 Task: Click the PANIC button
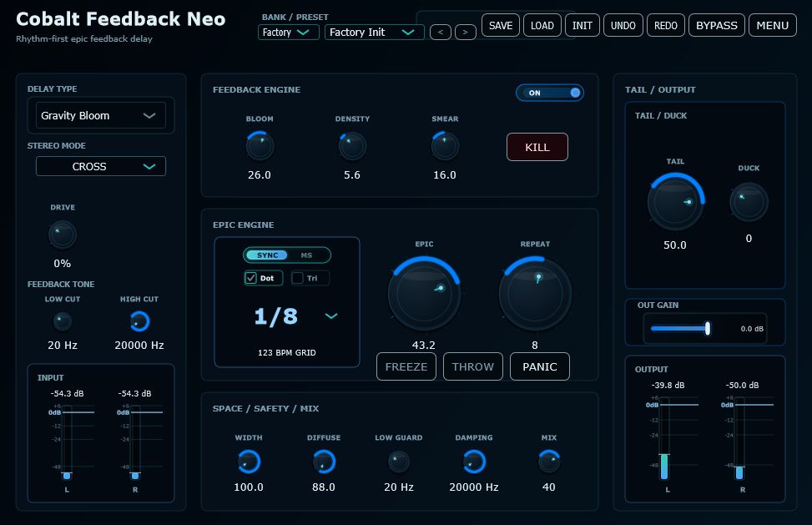[x=540, y=366]
